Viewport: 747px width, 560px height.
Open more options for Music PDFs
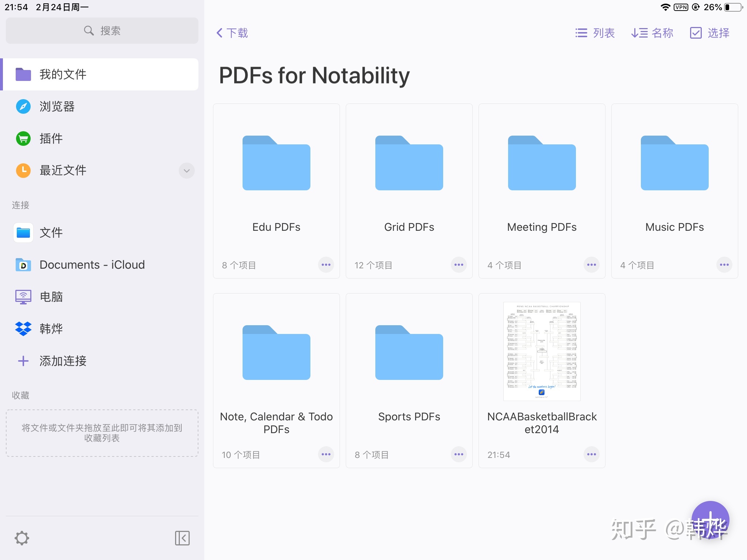(724, 265)
